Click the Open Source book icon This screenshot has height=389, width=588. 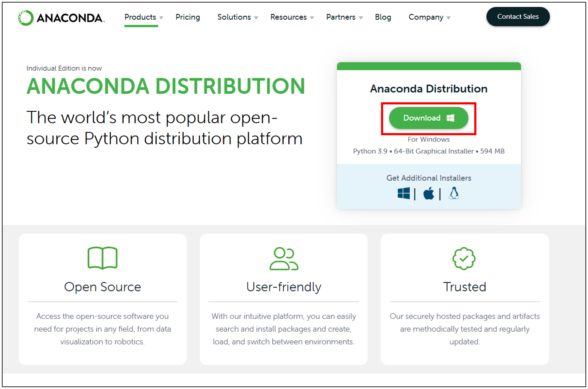(103, 258)
